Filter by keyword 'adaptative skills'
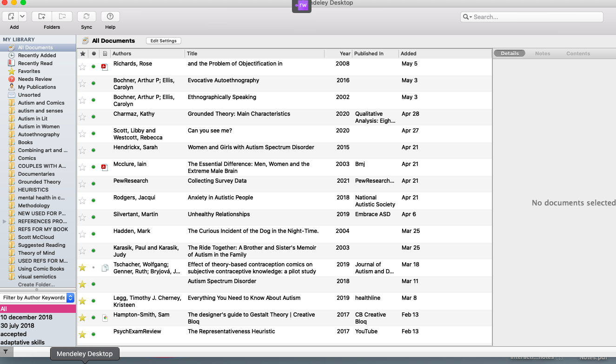The height and width of the screenshot is (364, 616). [x=23, y=342]
